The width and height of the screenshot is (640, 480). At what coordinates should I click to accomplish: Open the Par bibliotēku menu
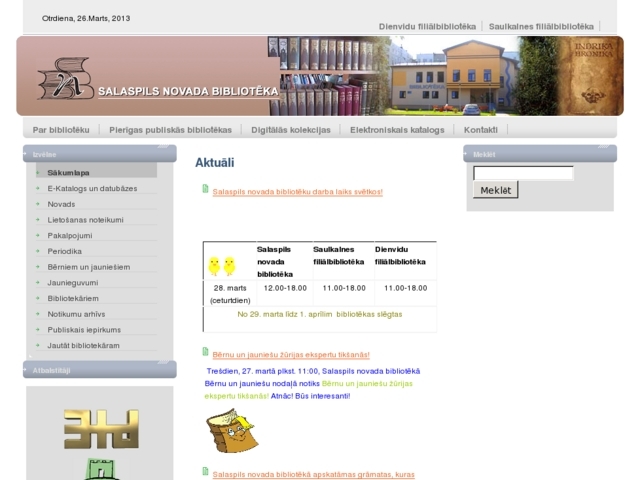pyautogui.click(x=61, y=130)
